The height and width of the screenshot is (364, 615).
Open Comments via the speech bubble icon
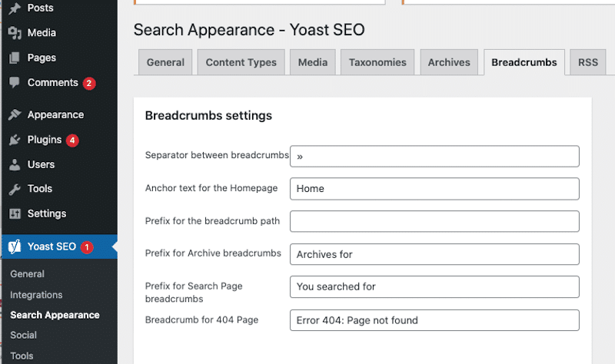[x=15, y=82]
